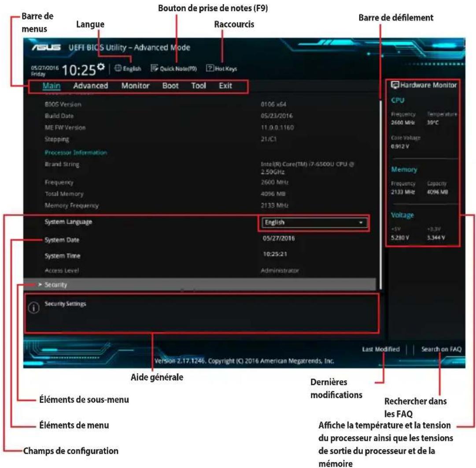Click the settings gear next to the clock

pos(101,67)
